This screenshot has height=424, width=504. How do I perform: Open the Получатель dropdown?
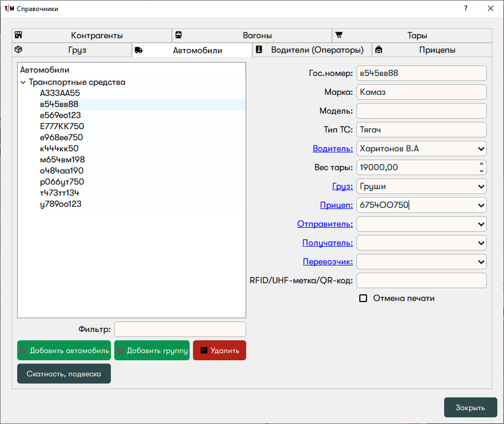480,243
